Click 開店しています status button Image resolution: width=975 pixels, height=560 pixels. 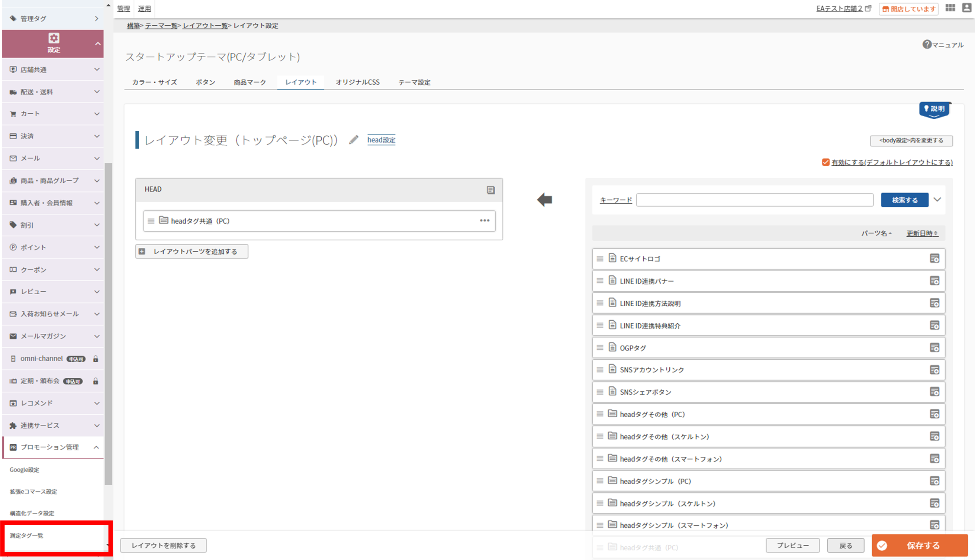(908, 9)
